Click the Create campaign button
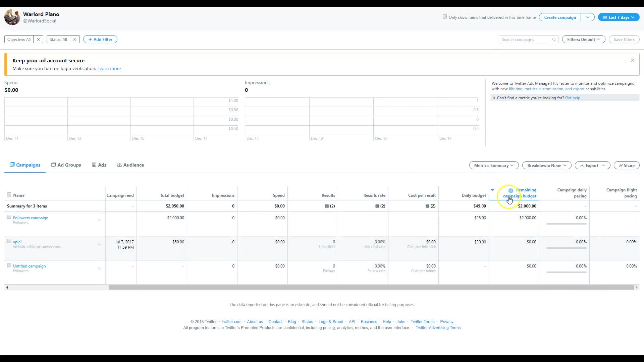This screenshot has height=362, width=644. 560,17
